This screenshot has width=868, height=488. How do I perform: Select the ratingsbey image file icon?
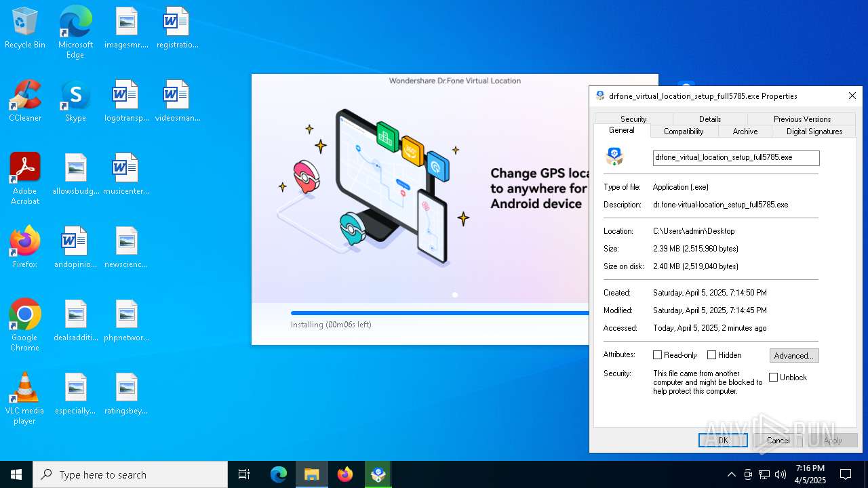[126, 394]
